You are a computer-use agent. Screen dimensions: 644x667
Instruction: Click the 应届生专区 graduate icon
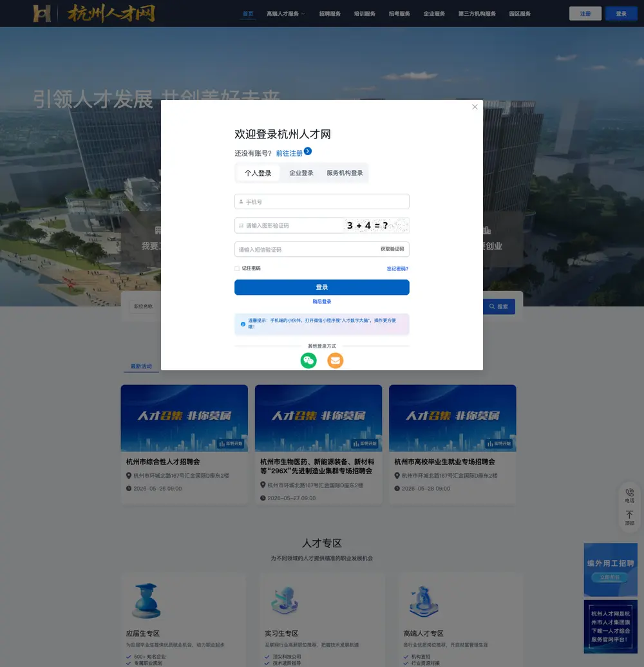(x=146, y=601)
